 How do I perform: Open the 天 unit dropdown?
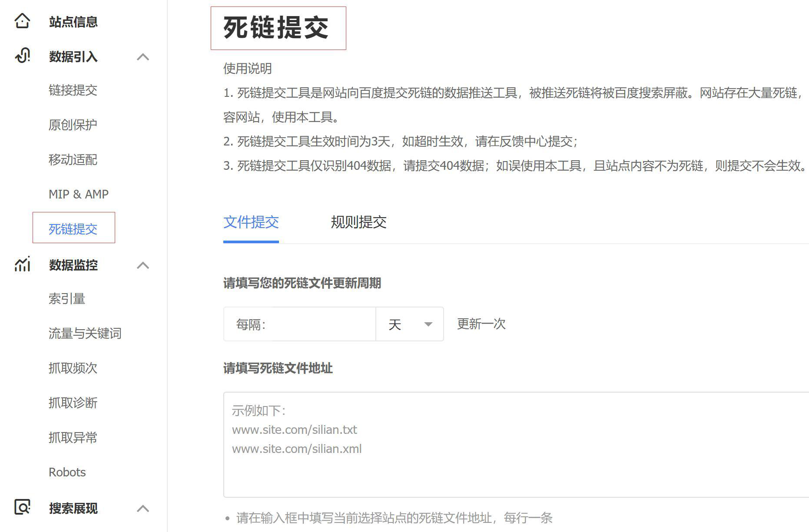tap(409, 324)
